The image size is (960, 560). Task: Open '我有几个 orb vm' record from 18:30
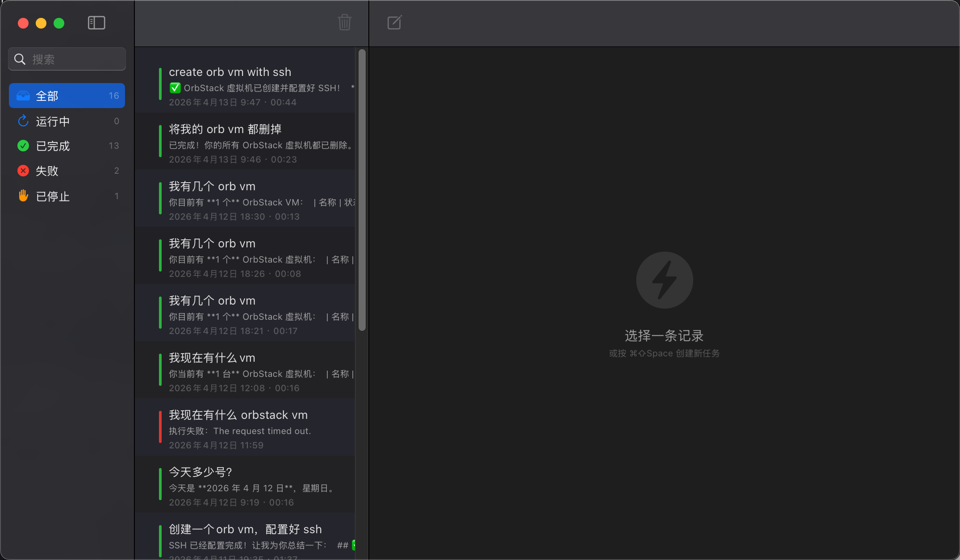pos(245,198)
